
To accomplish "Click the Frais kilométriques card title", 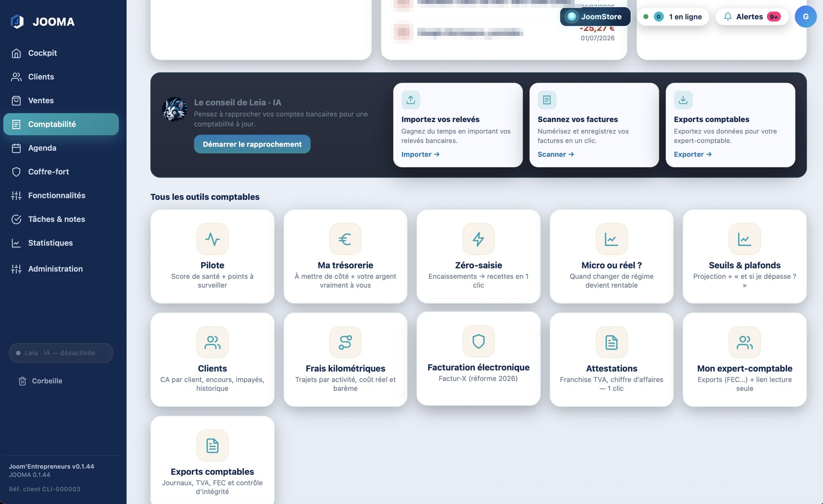I will 345,369.
